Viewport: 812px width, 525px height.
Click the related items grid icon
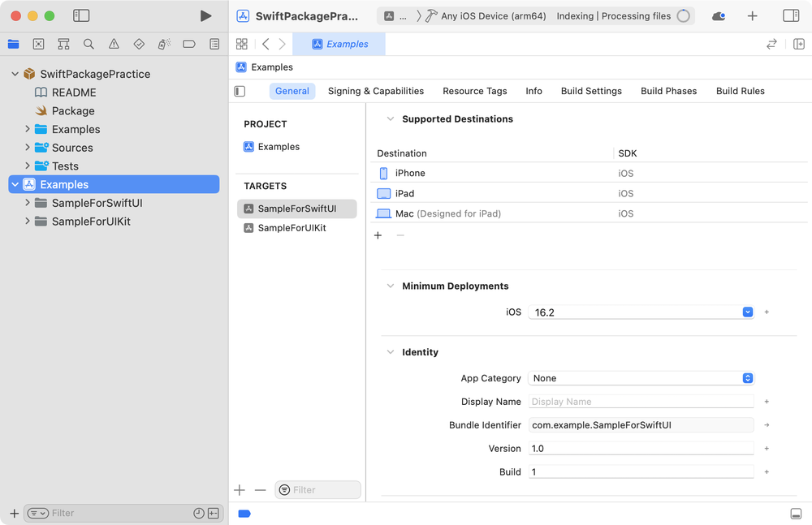(242, 45)
